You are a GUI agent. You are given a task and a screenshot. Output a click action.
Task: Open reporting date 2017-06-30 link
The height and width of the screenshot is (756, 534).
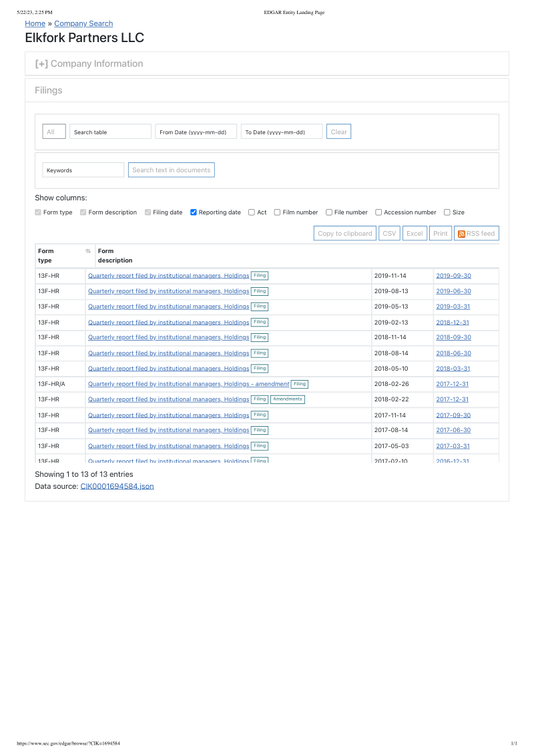point(453,430)
